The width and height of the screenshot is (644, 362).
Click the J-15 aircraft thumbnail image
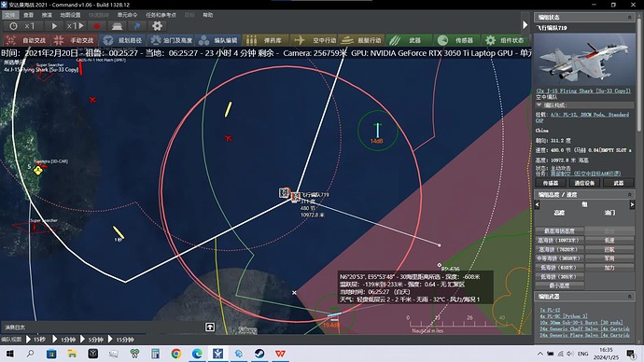[584, 60]
